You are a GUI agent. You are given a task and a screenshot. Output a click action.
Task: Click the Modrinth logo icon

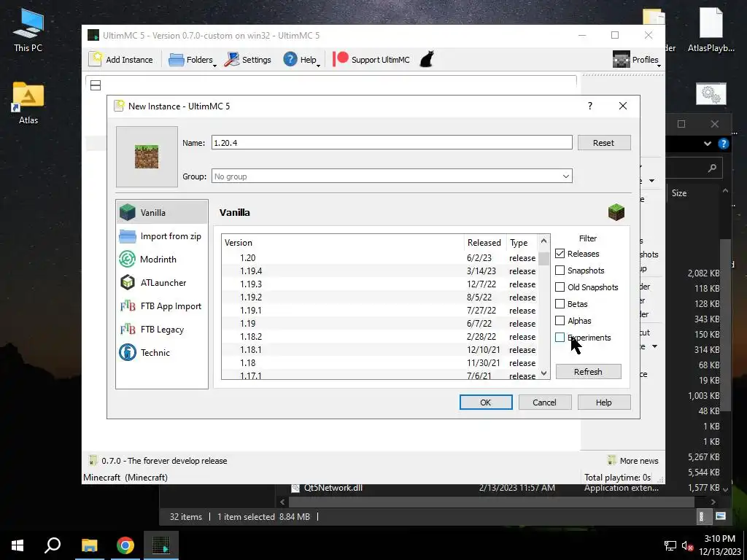[128, 259]
